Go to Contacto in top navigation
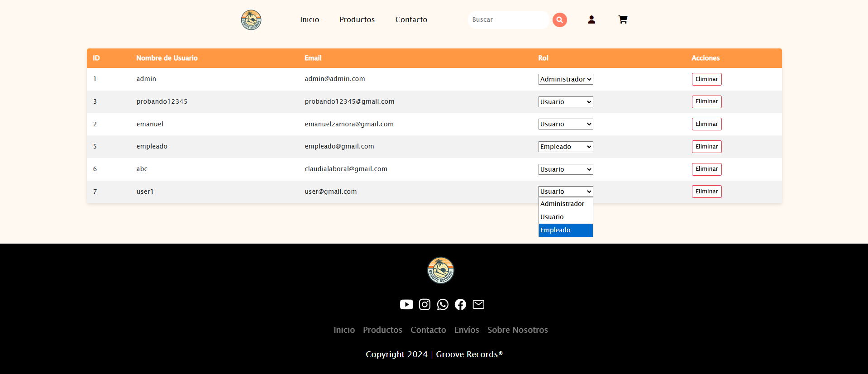868x374 pixels. coord(411,19)
